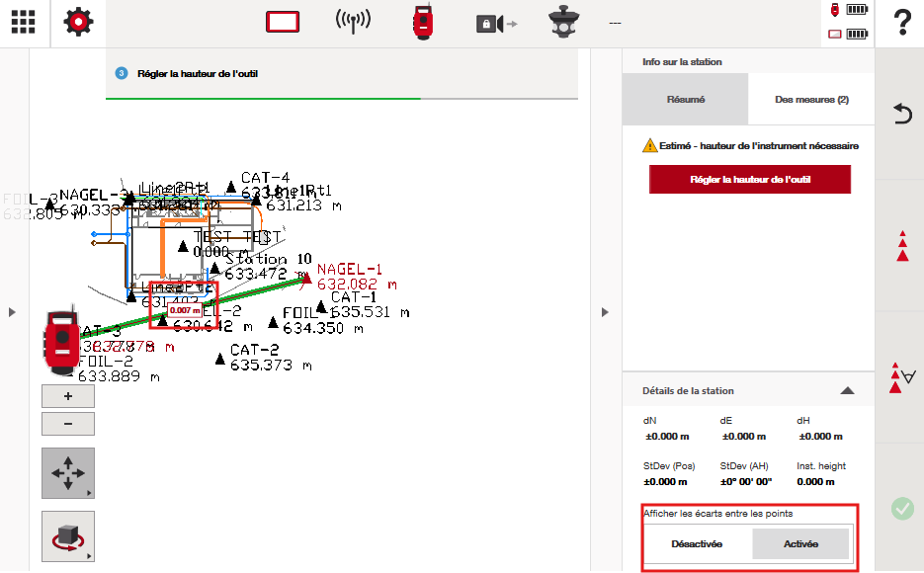
Task: Click the red Régler la hauteur de l'outil button
Action: pos(749,180)
